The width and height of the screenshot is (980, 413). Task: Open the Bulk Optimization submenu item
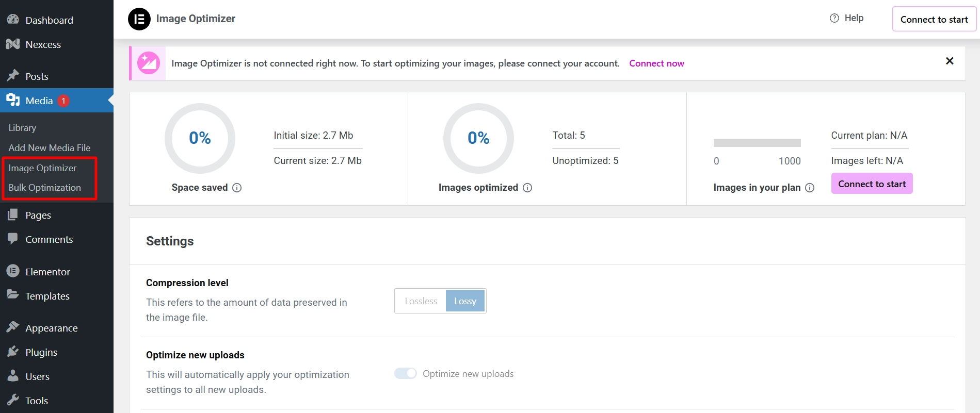coord(45,187)
